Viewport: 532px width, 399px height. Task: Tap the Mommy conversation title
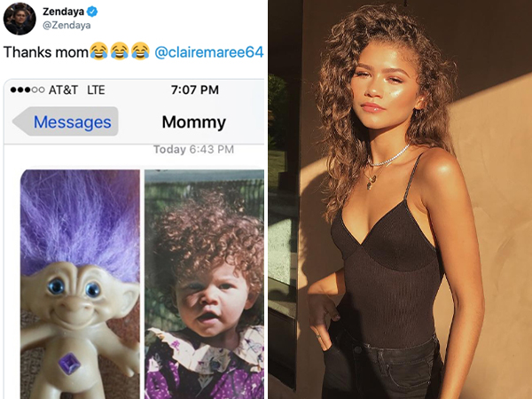193,122
